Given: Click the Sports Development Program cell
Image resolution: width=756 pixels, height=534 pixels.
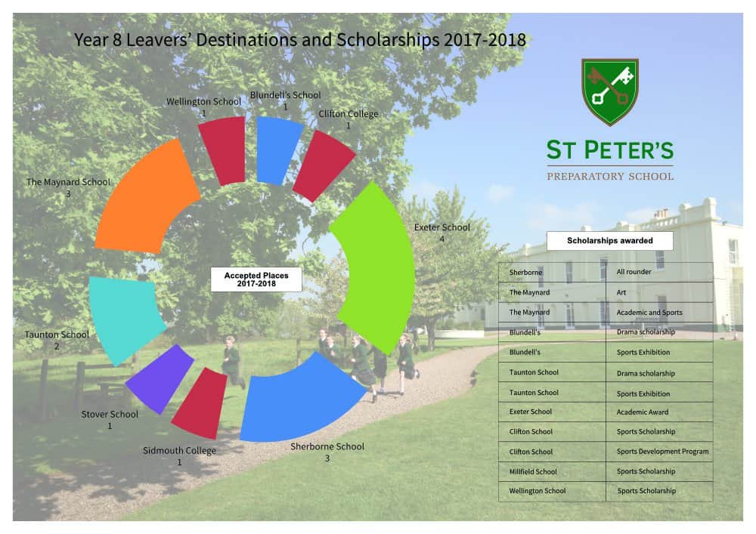Looking at the screenshot, I should click(658, 452).
